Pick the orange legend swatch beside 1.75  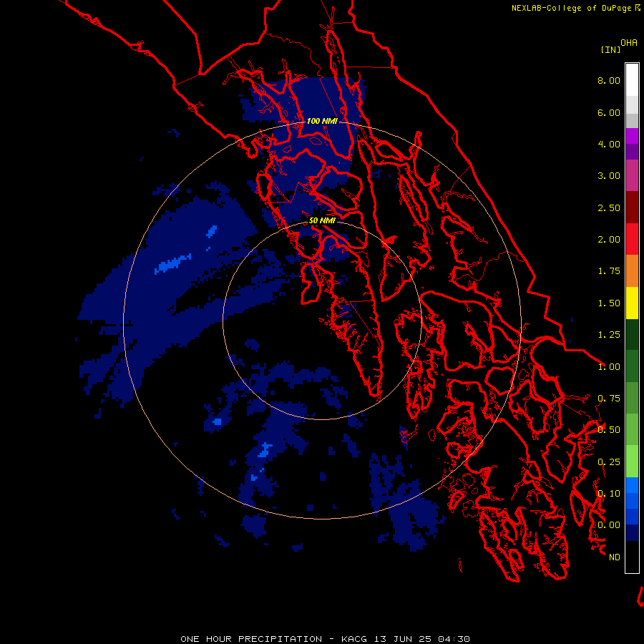632,271
